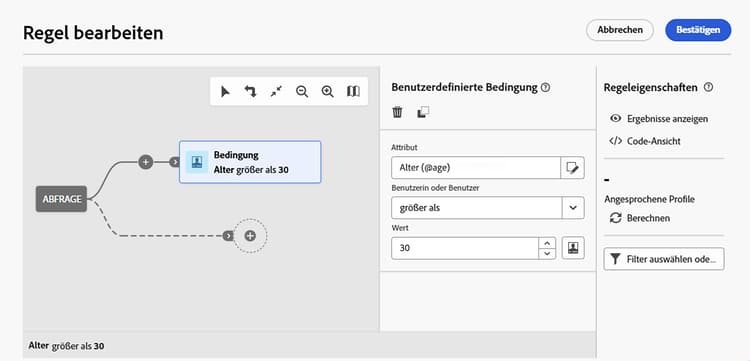Select the Bedingung Alter größer als 30 node

click(250, 162)
